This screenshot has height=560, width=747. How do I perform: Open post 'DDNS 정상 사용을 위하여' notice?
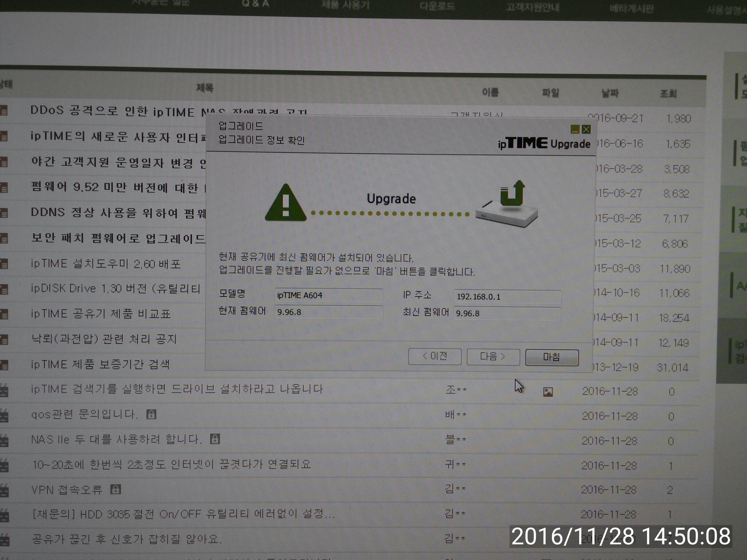119,212
